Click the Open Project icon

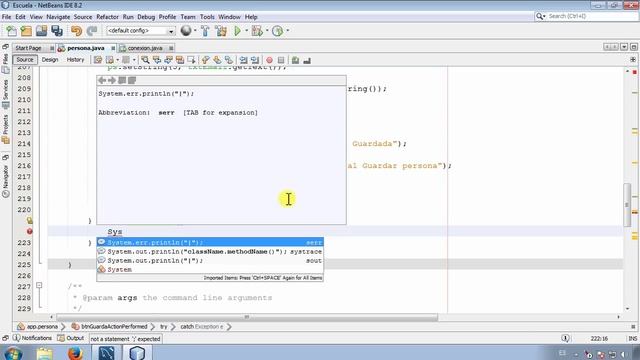click(x=41, y=31)
